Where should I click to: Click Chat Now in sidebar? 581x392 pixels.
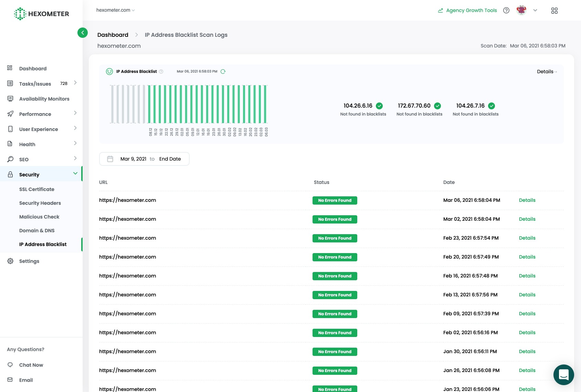[x=31, y=365]
